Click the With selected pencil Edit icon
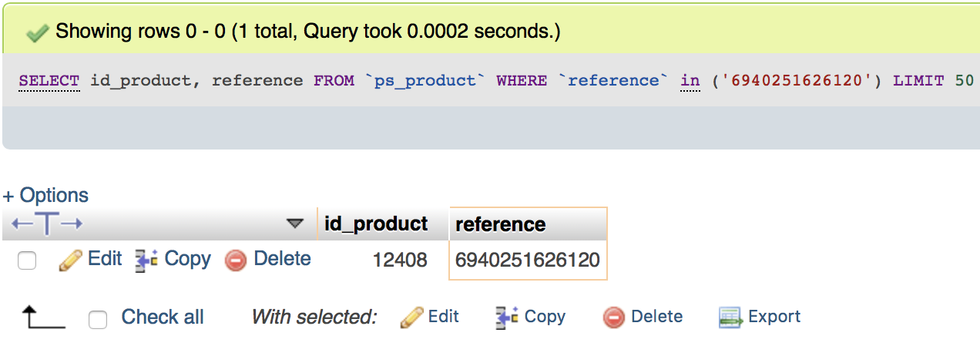Viewport: 980px width, 353px height. click(x=412, y=318)
